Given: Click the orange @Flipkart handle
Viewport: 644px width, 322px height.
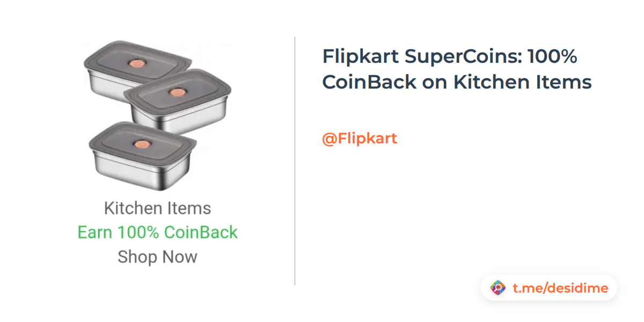Looking at the screenshot, I should pos(359,138).
